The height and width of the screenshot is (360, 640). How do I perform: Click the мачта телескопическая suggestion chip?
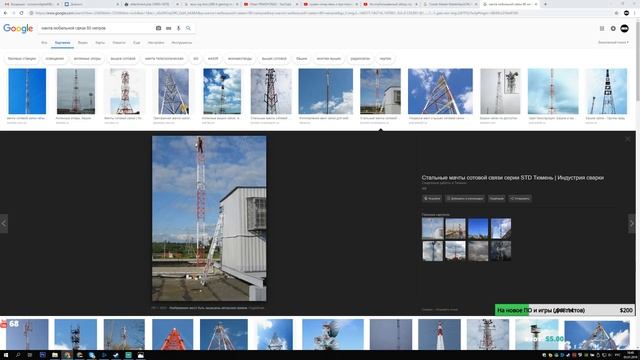pos(164,59)
